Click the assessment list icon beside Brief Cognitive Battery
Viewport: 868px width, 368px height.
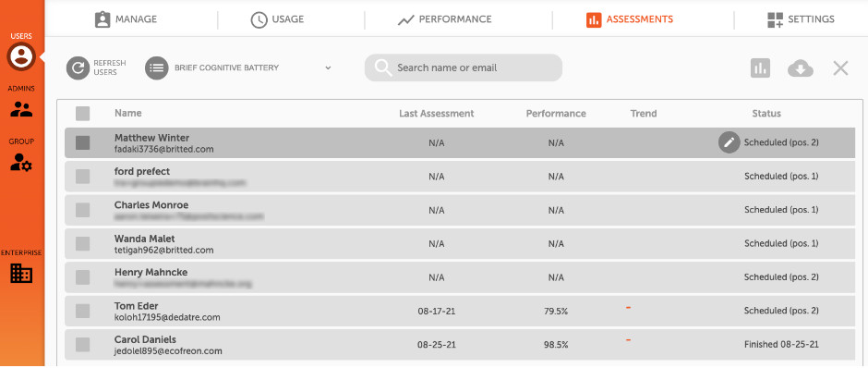point(157,68)
